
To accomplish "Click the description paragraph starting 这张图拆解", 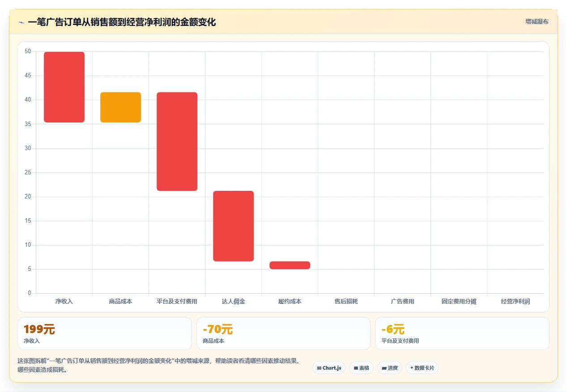I will 158,366.
